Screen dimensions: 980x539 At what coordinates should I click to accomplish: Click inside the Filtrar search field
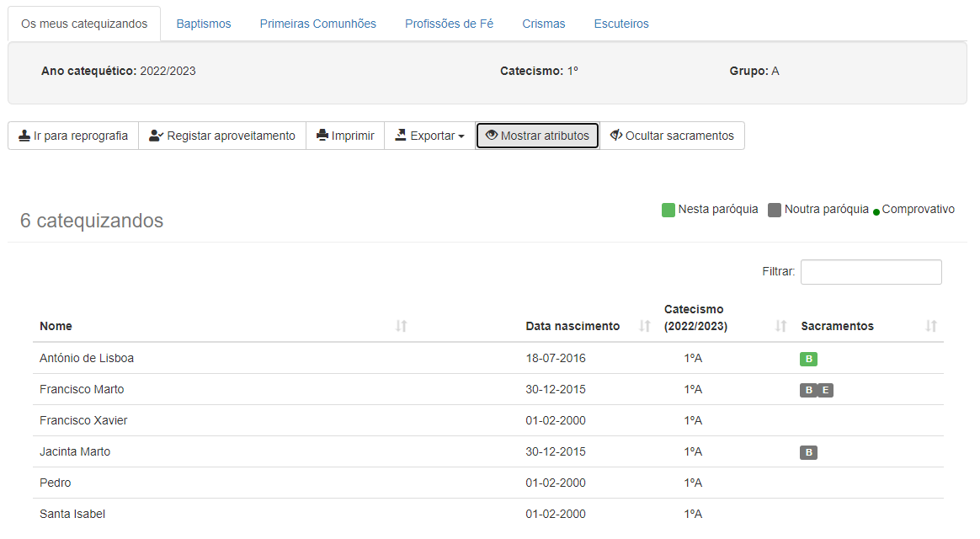[x=871, y=271]
